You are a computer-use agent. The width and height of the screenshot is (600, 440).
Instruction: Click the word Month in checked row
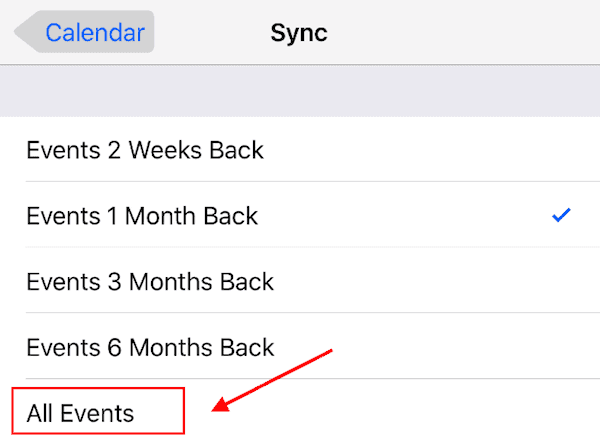pyautogui.click(x=161, y=215)
